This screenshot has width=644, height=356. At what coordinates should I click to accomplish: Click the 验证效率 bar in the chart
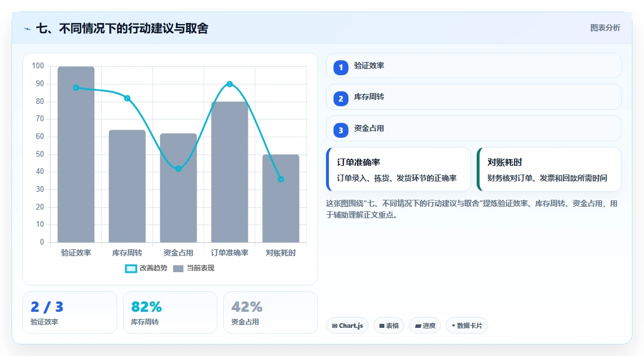point(76,154)
